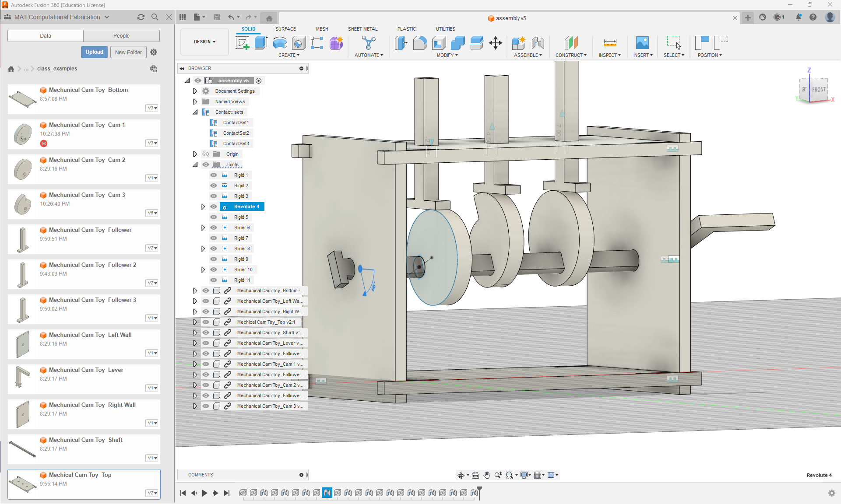Open the DESIGN workspace dropdown
The height and width of the screenshot is (504, 841).
click(x=204, y=42)
